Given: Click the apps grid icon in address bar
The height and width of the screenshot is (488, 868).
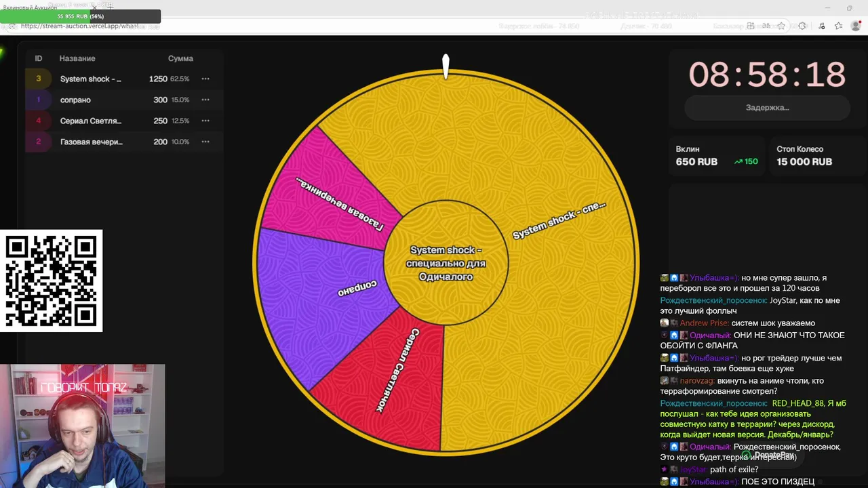Looking at the screenshot, I should click(751, 26).
